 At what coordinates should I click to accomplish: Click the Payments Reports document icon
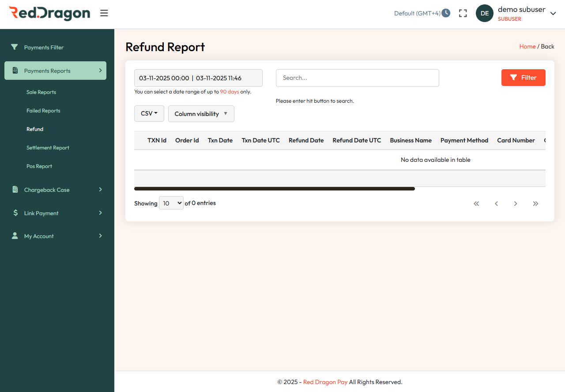15,71
